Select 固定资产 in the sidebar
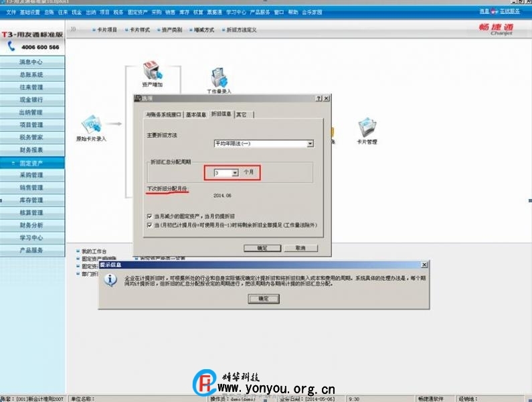 pos(32,163)
